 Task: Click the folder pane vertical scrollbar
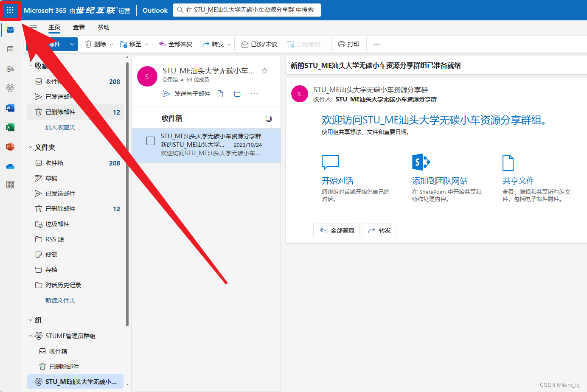(x=127, y=195)
